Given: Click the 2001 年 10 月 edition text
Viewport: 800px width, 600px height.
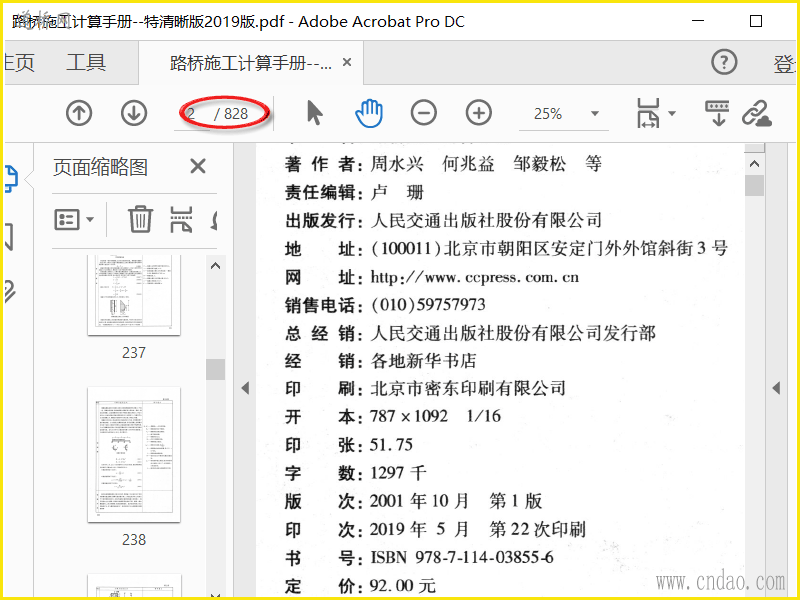Looking at the screenshot, I should pyautogui.click(x=419, y=501).
